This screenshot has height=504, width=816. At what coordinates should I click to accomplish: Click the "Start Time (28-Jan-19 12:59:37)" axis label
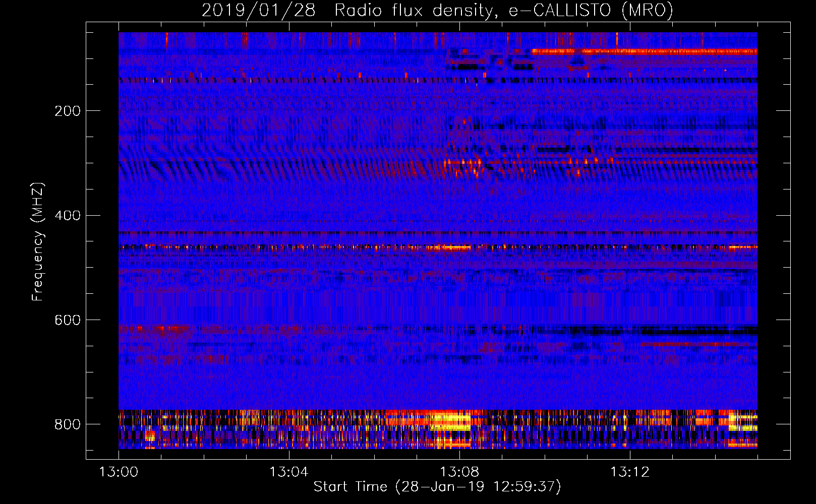(437, 487)
